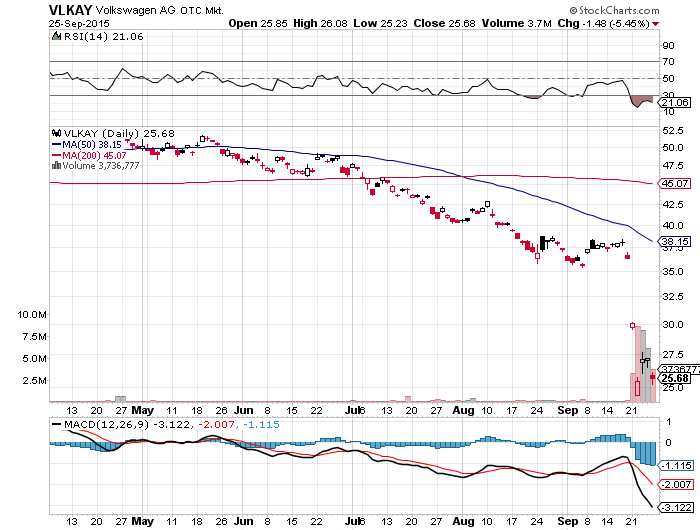
Task: Click the MA(200) 45.07 legend entry
Action: click(89, 155)
